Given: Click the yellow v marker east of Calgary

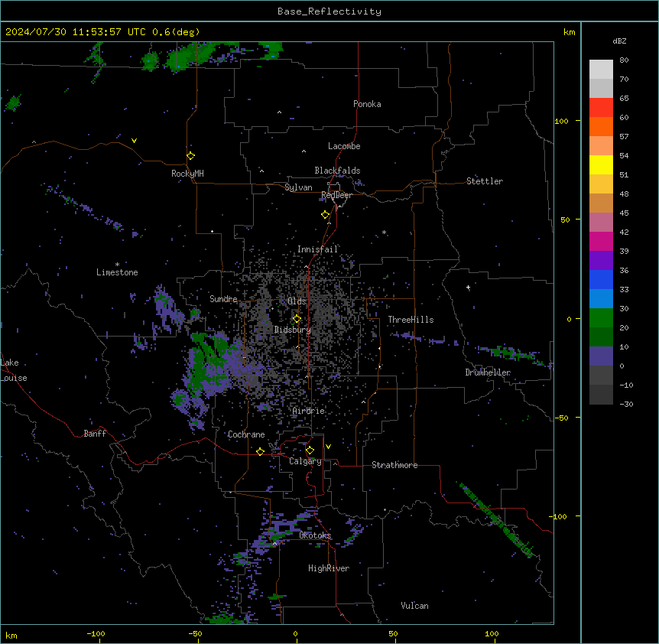Looking at the screenshot, I should pos(328,447).
